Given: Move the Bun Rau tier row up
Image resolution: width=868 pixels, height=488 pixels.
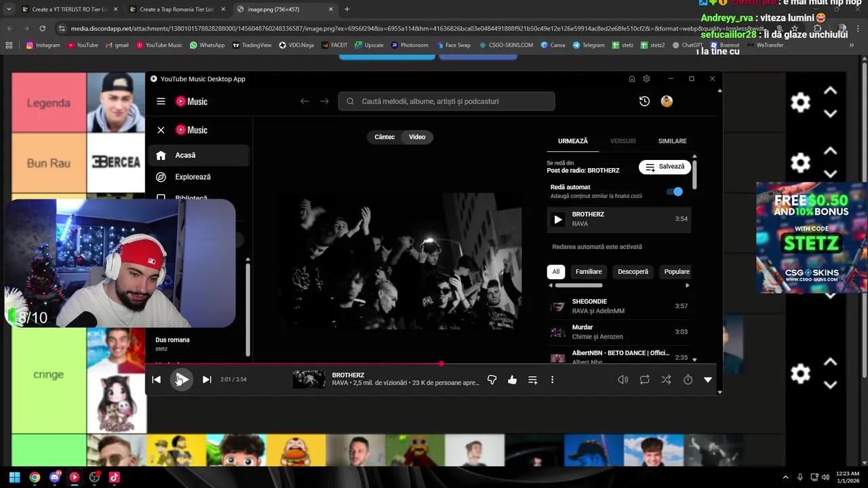Looking at the screenshot, I should tap(830, 151).
